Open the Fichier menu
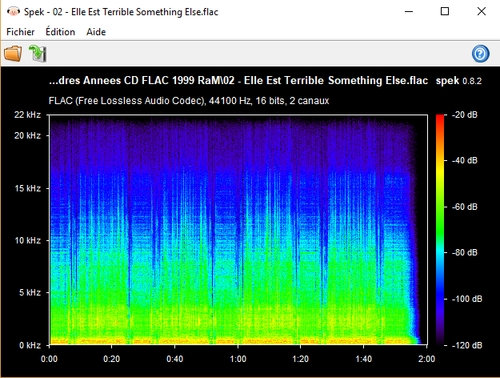Image resolution: width=500 pixels, height=378 pixels. [x=20, y=32]
